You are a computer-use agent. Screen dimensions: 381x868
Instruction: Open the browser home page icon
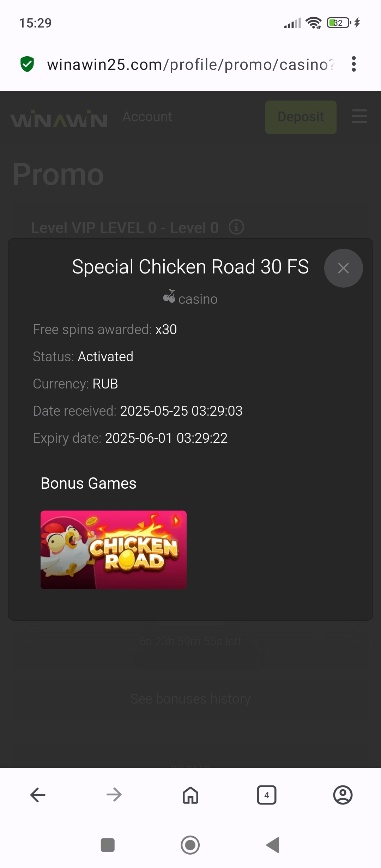click(190, 795)
